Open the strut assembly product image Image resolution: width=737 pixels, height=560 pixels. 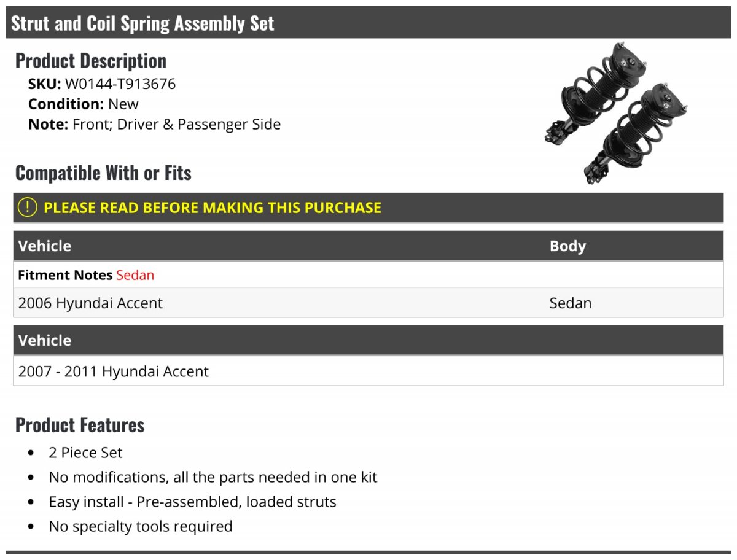coord(615,114)
